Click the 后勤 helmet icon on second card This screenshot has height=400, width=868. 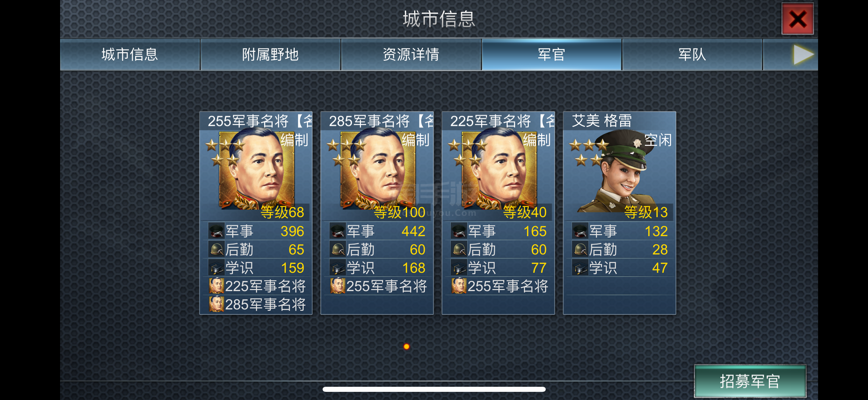(338, 249)
